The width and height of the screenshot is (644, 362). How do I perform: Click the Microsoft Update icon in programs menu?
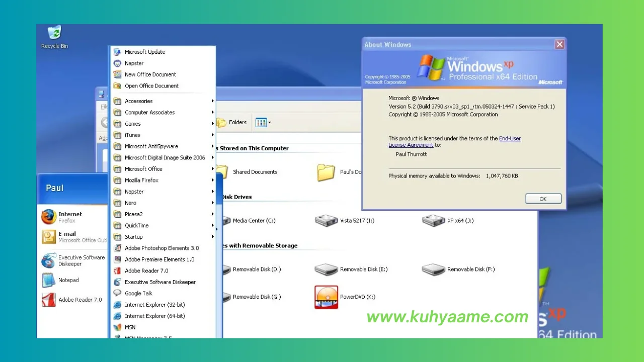117,52
